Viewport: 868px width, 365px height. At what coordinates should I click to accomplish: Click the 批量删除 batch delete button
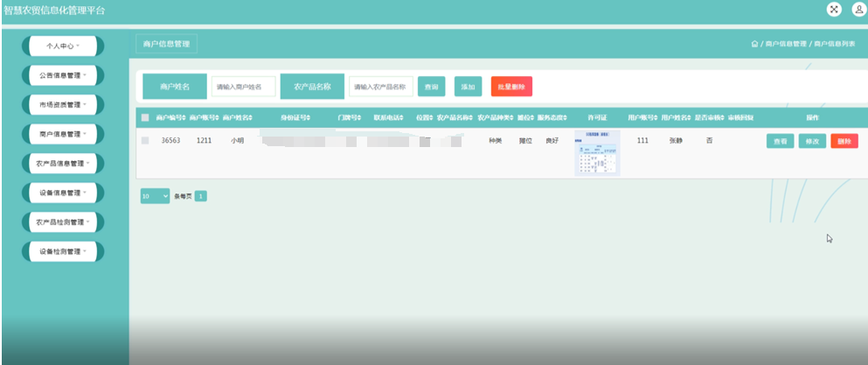click(511, 87)
